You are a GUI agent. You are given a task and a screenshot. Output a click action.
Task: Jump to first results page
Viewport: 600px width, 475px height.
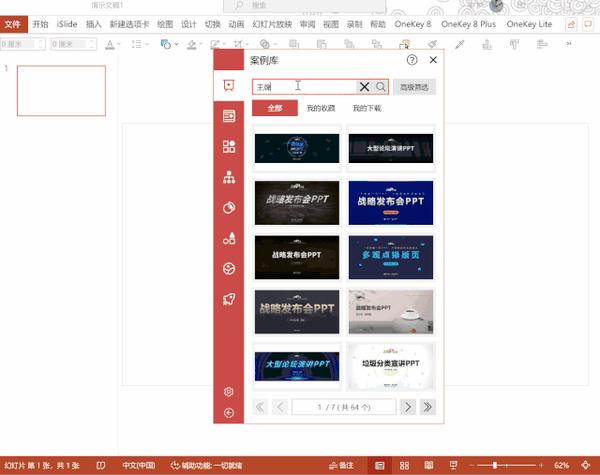point(260,407)
